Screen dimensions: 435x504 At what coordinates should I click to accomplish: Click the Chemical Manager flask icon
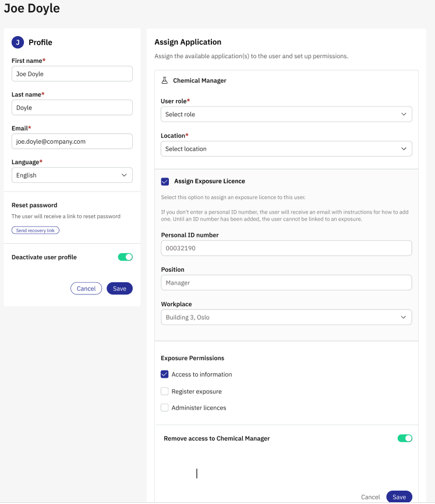(164, 81)
